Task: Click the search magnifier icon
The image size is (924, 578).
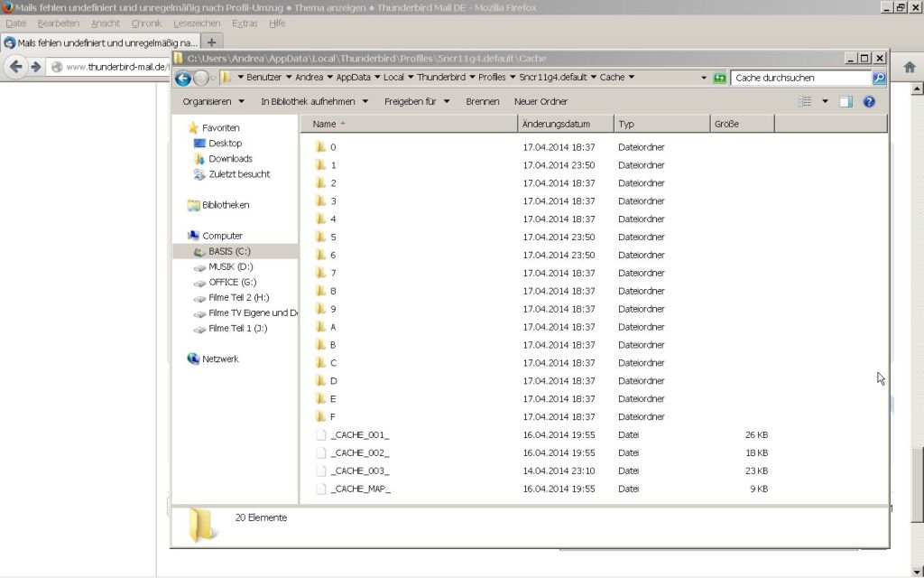Action: pos(879,79)
